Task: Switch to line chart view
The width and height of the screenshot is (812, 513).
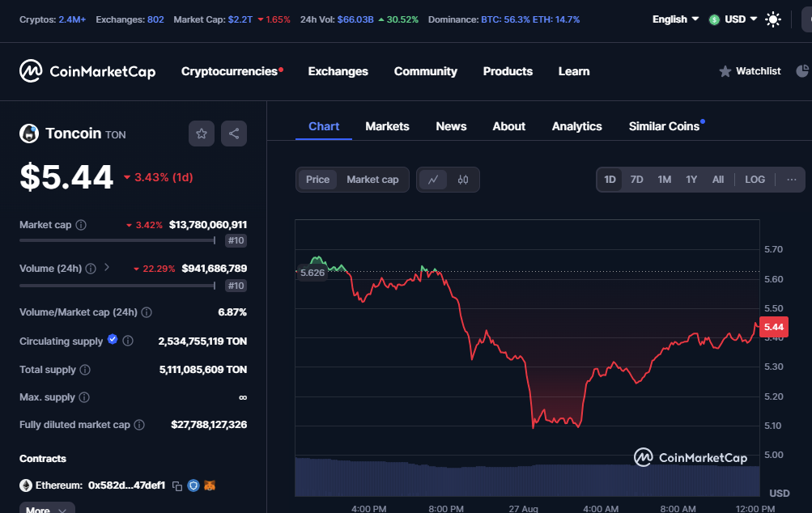Action: [433, 180]
